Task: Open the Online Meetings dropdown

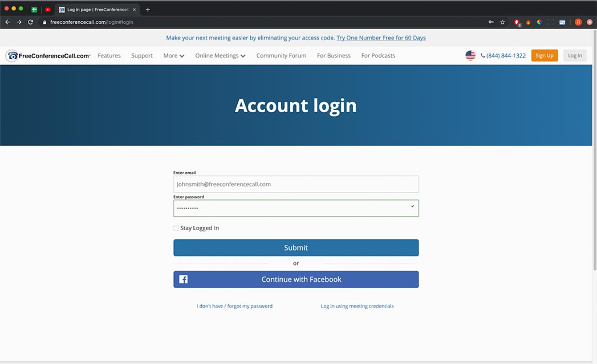Action: 220,55
